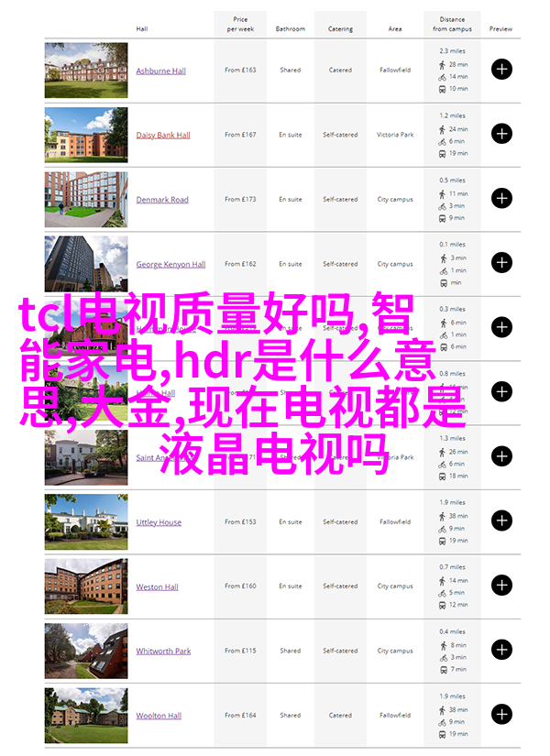Select the From £167 price cell
The width and height of the screenshot is (550, 756).
pyautogui.click(x=240, y=135)
